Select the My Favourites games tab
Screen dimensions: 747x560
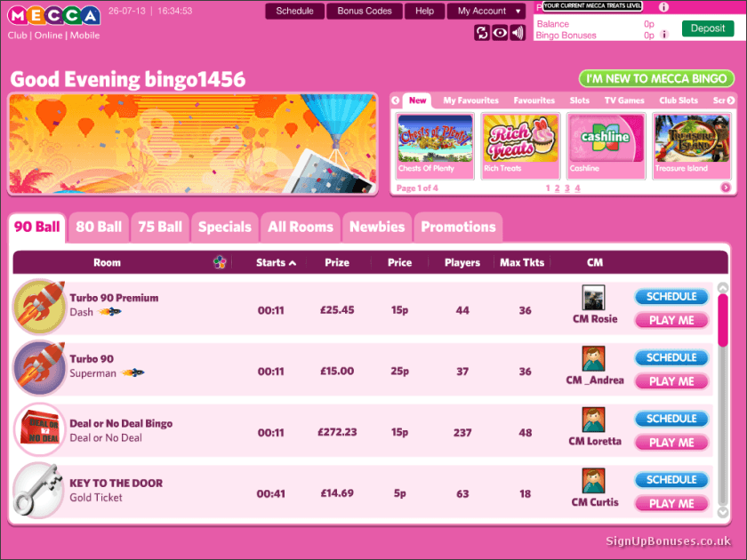click(x=470, y=100)
